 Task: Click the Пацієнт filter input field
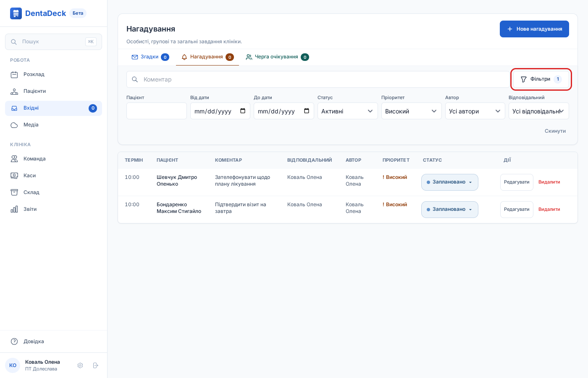pos(157,111)
